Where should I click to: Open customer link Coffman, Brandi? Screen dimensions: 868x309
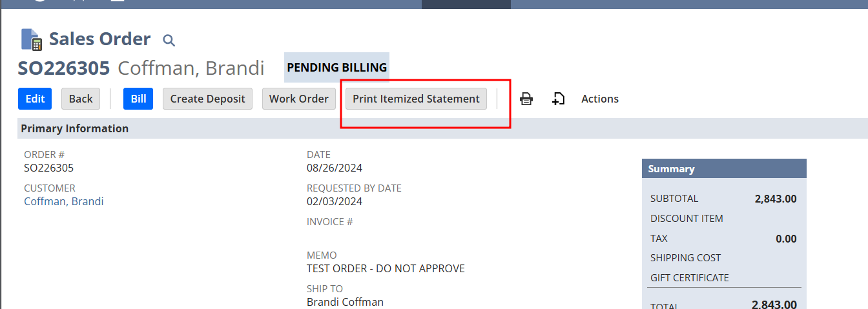pos(64,201)
